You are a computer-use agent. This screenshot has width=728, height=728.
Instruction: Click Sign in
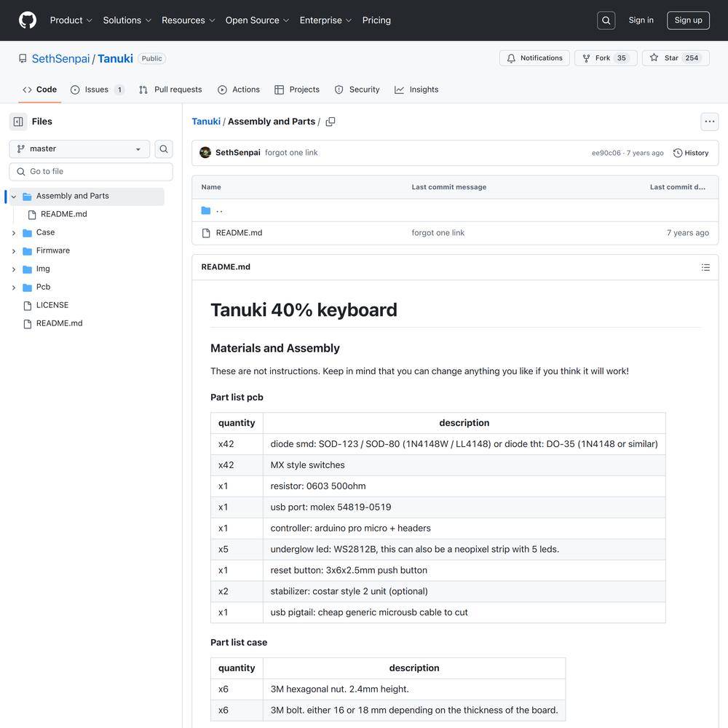[x=641, y=20]
